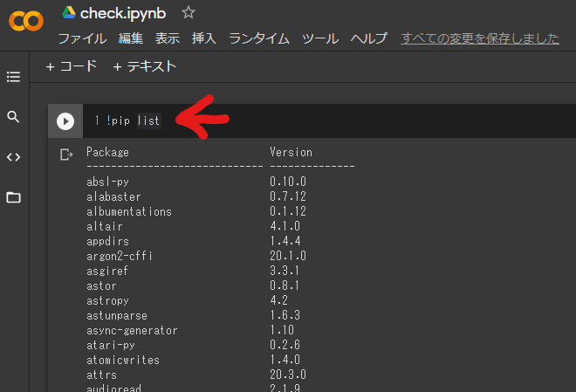Click version 4.2 of astropy

pos(278,300)
